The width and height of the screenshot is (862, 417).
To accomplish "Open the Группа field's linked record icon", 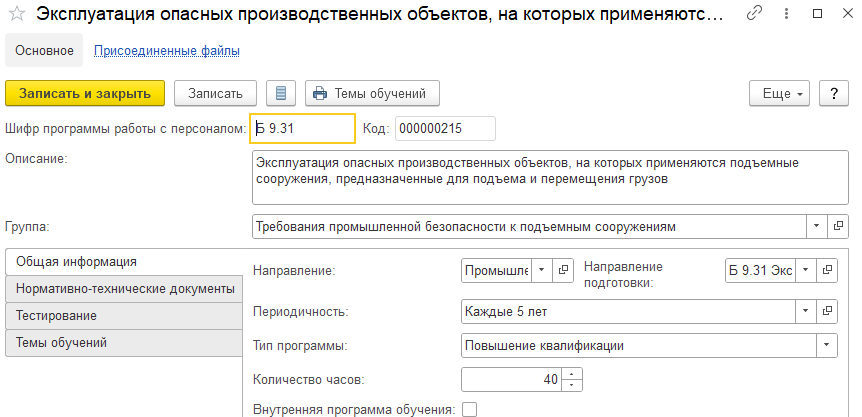I will pos(838,227).
